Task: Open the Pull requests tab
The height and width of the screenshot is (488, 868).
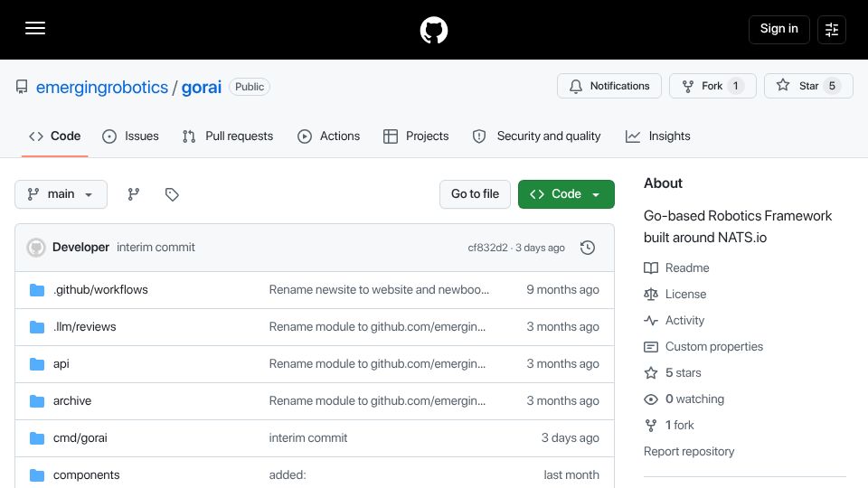Action: tap(228, 136)
